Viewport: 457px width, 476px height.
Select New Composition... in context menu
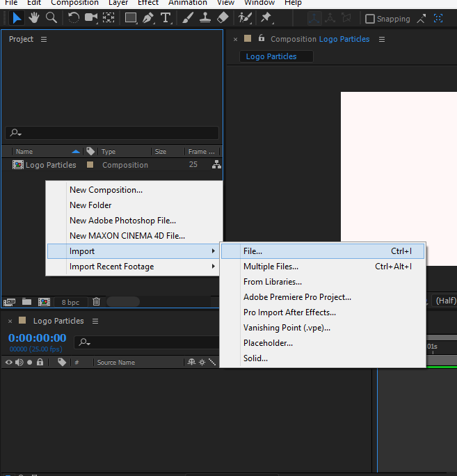click(x=106, y=190)
